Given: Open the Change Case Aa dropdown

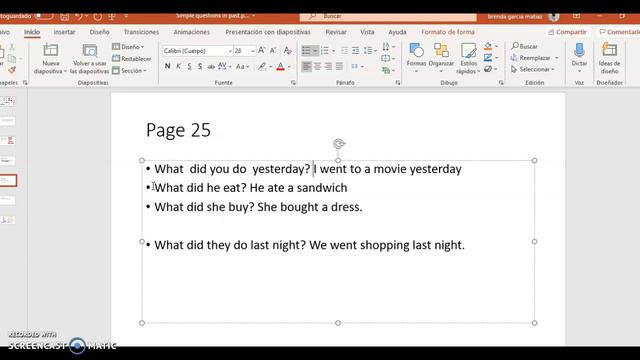Looking at the screenshot, I should pyautogui.click(x=242, y=66).
